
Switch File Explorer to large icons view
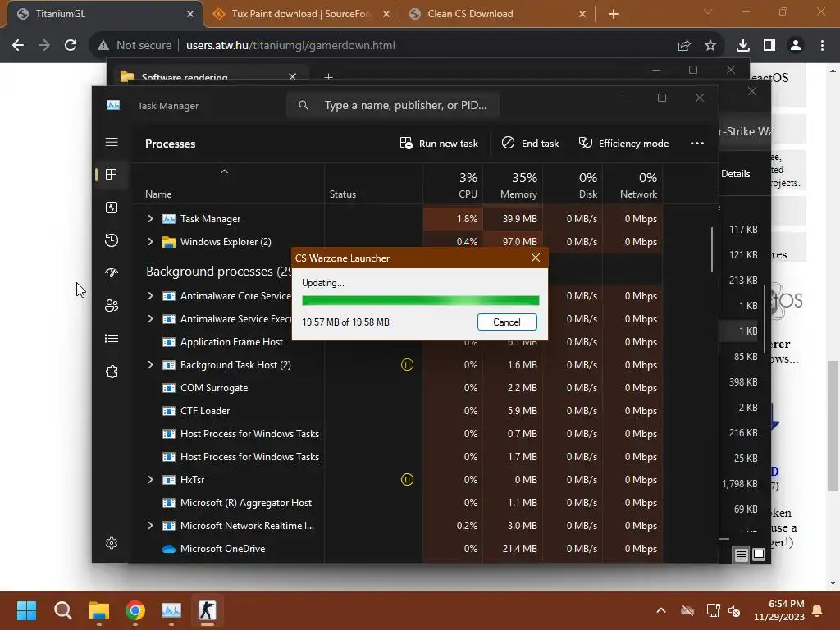pos(759,555)
